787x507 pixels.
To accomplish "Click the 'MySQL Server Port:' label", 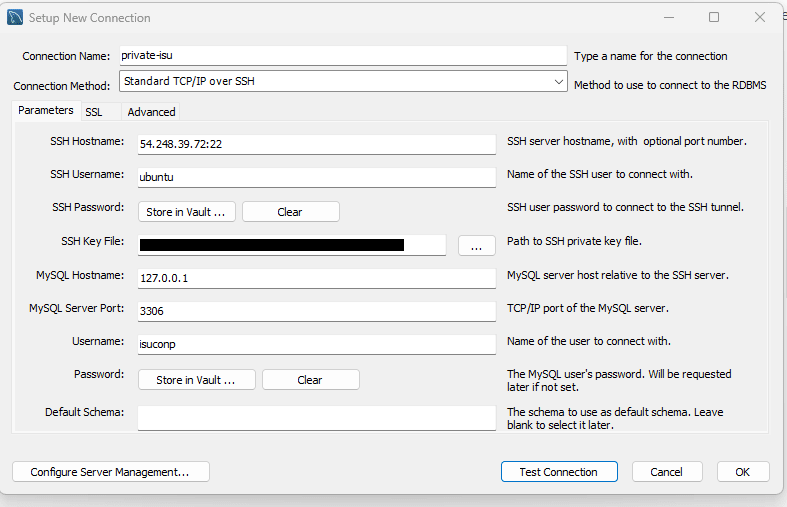I will pos(76,308).
